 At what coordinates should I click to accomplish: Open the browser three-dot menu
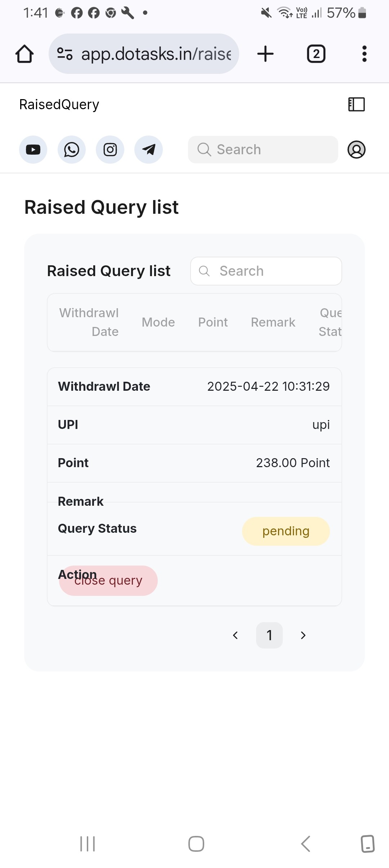pyautogui.click(x=365, y=54)
